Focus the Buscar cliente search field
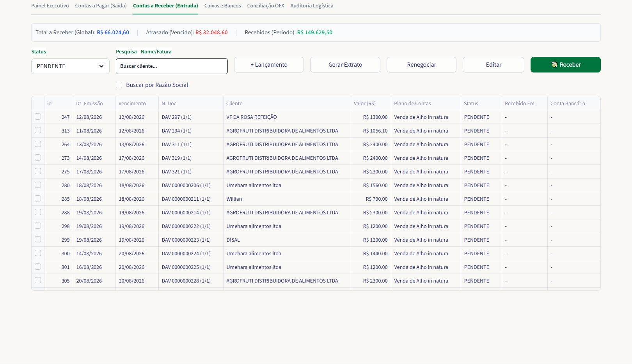Screen dimensions: 632x364 point(172,66)
